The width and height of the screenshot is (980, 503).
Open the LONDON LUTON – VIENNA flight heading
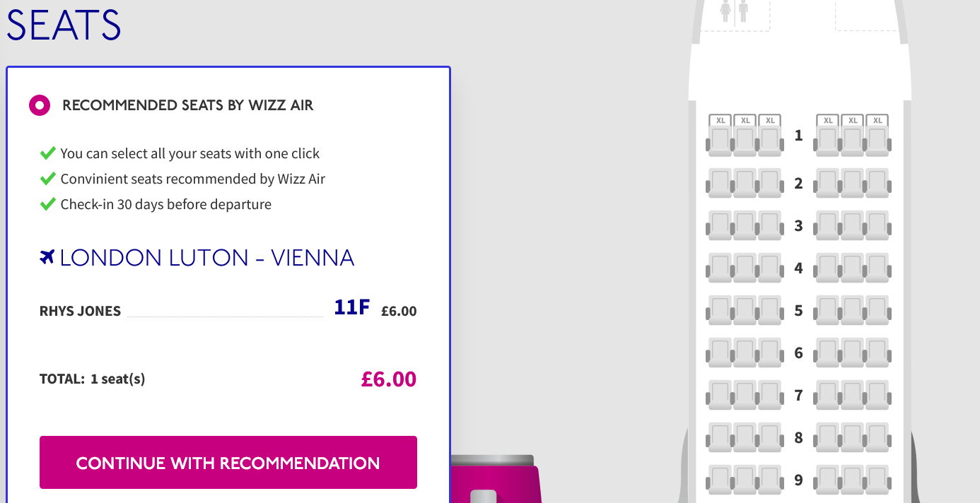coord(205,257)
